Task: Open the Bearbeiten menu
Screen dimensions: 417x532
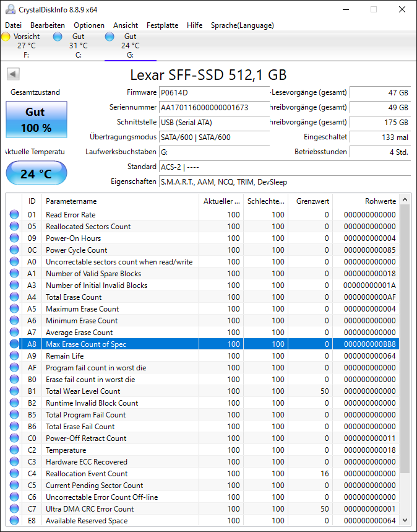Action: [48, 25]
